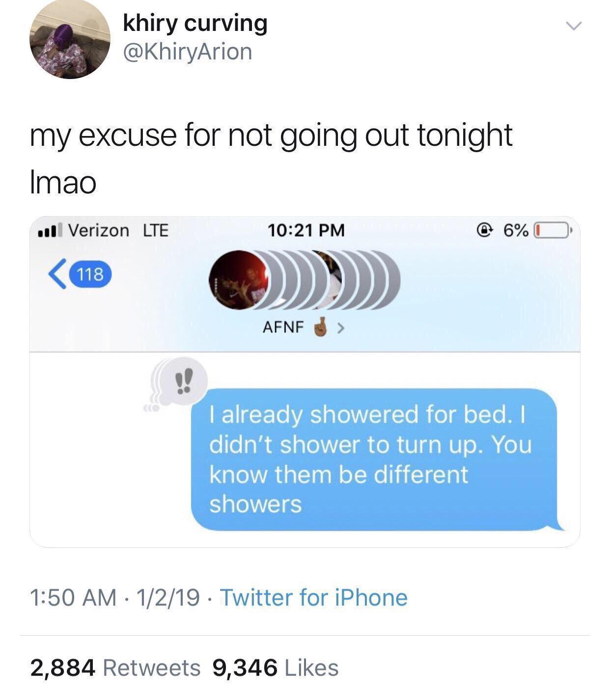This screenshot has width=610, height=700.
Task: Select the blue 'I already showered' message bubble
Action: [x=377, y=460]
